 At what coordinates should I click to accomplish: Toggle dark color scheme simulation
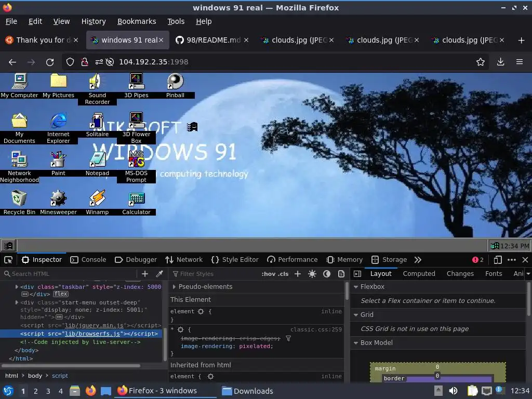[x=327, y=274]
